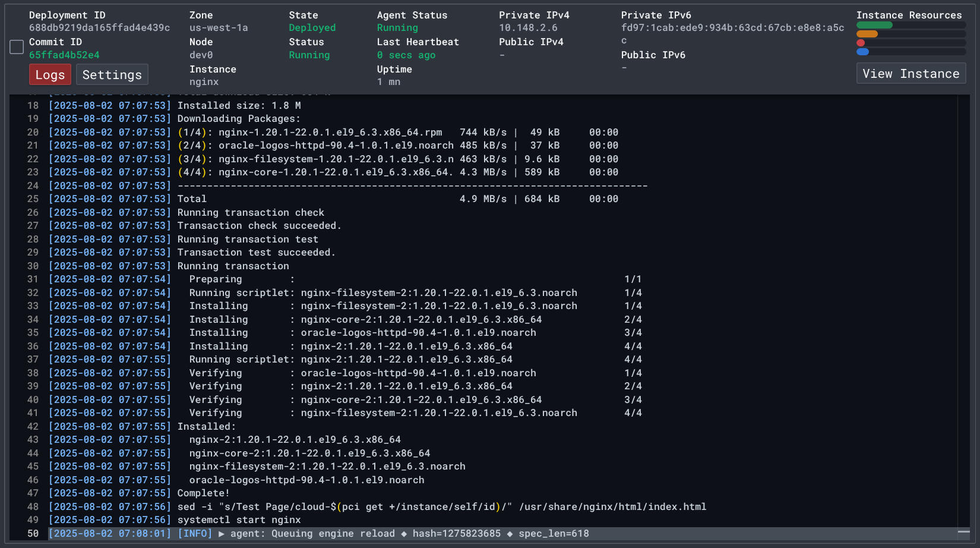Open the Settings tab
Viewport: 980px width, 548px height.
[x=112, y=75]
